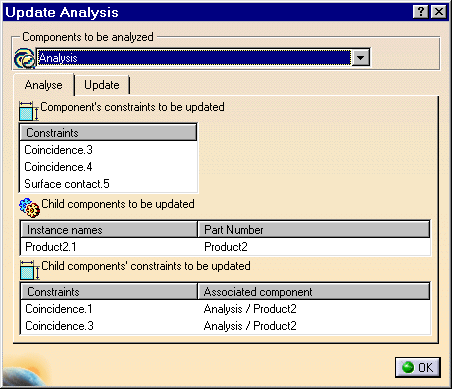452x389 pixels.
Task: Click the Constraints header in the first list
Action: click(x=108, y=133)
